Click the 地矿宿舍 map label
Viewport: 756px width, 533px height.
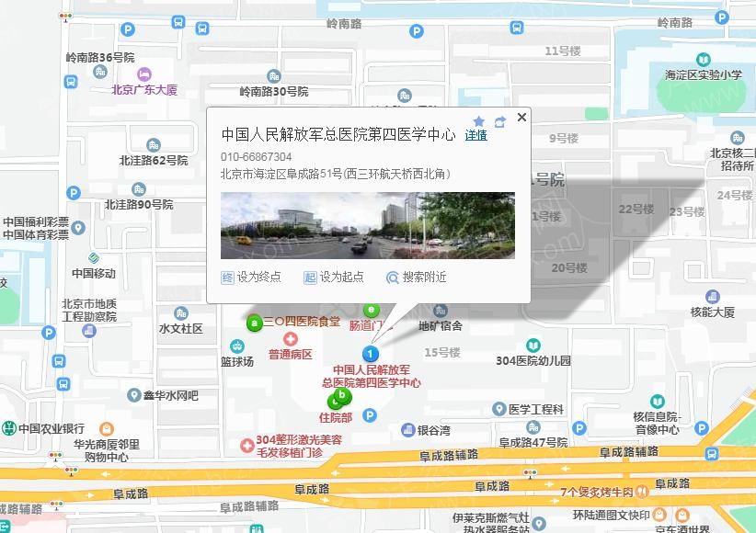pyautogui.click(x=441, y=326)
